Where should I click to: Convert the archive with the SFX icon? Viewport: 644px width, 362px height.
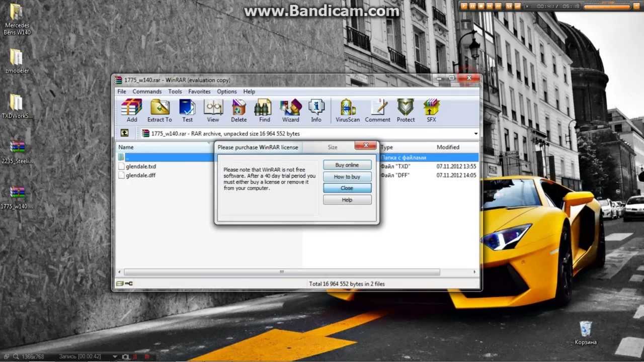pos(431,111)
